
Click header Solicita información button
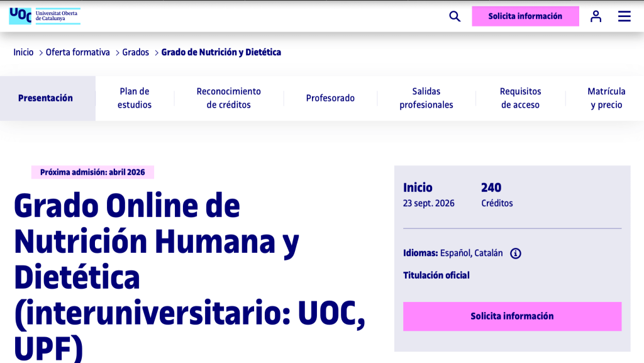525,16
